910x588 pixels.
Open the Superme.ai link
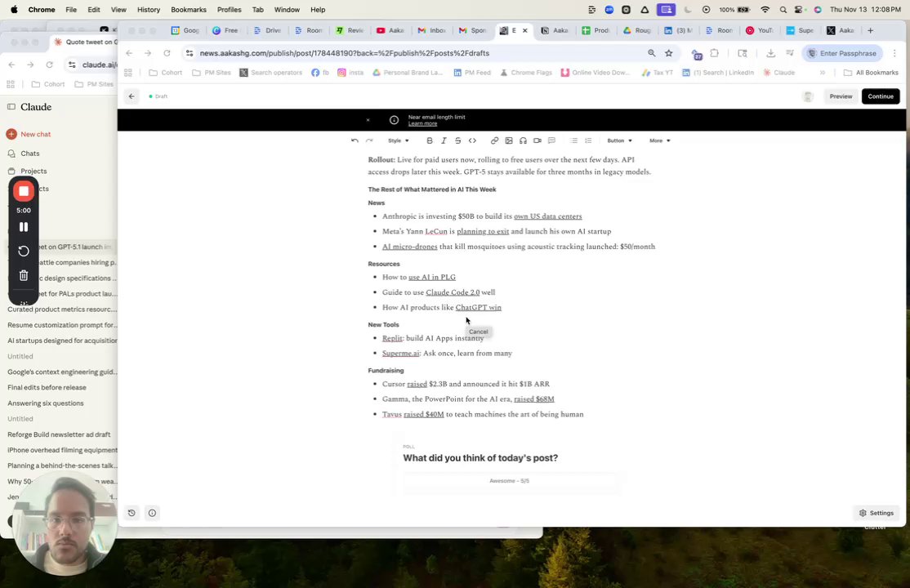[x=400, y=354]
